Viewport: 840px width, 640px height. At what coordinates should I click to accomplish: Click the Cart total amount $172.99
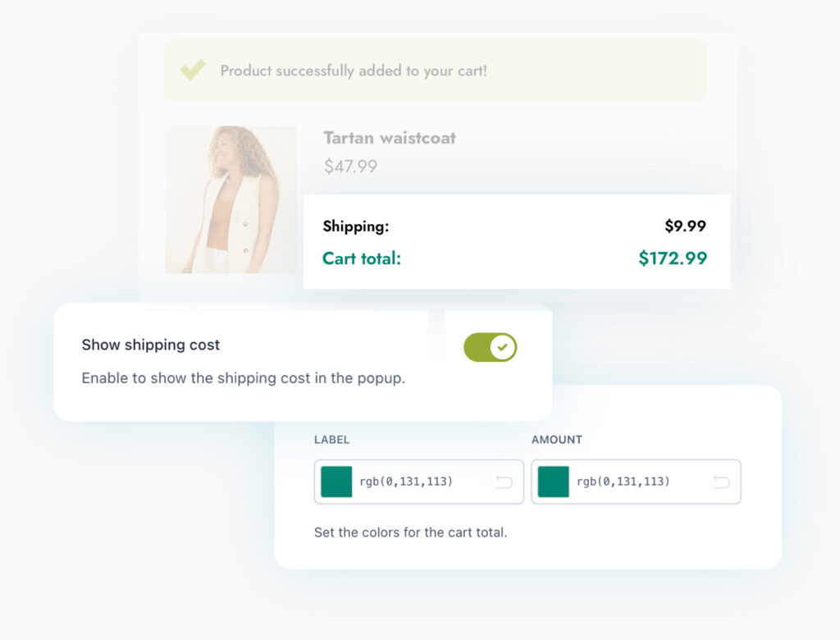pos(673,258)
